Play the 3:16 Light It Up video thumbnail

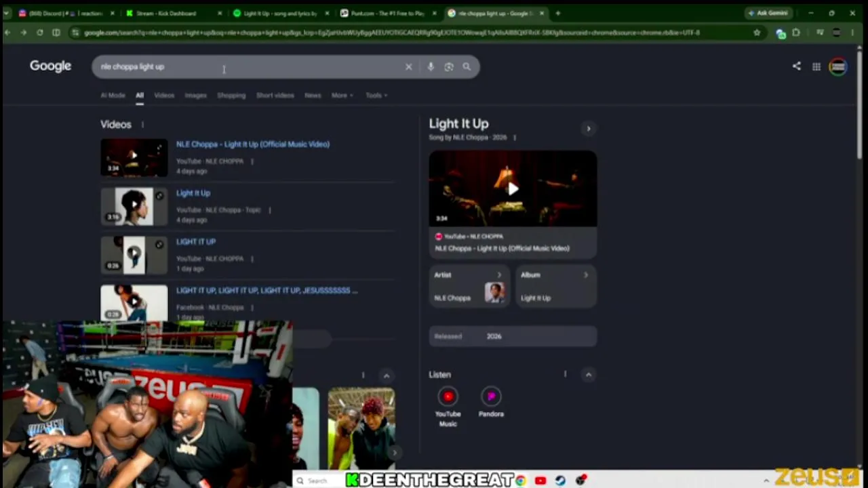(x=134, y=206)
